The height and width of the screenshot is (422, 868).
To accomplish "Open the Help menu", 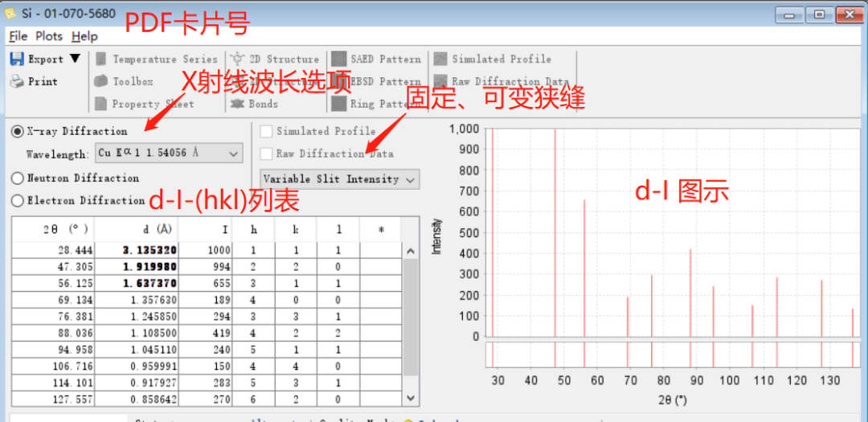I will pyautogui.click(x=84, y=36).
